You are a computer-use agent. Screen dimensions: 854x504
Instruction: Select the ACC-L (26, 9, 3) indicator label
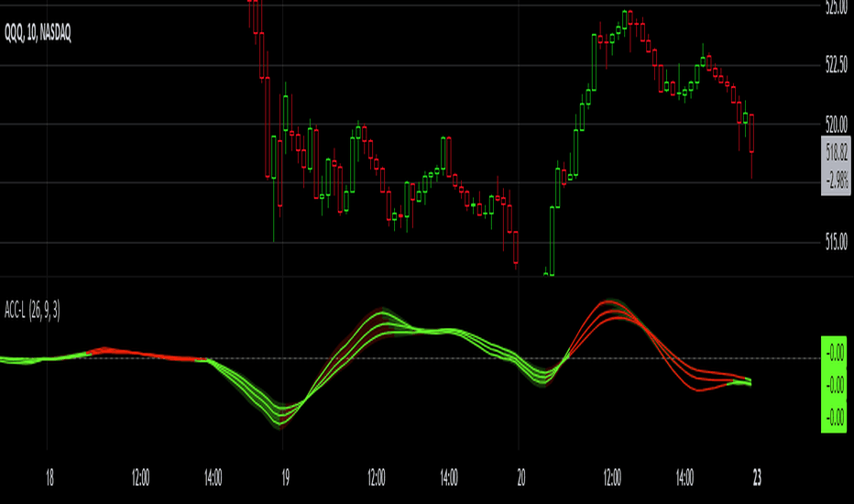pos(32,311)
